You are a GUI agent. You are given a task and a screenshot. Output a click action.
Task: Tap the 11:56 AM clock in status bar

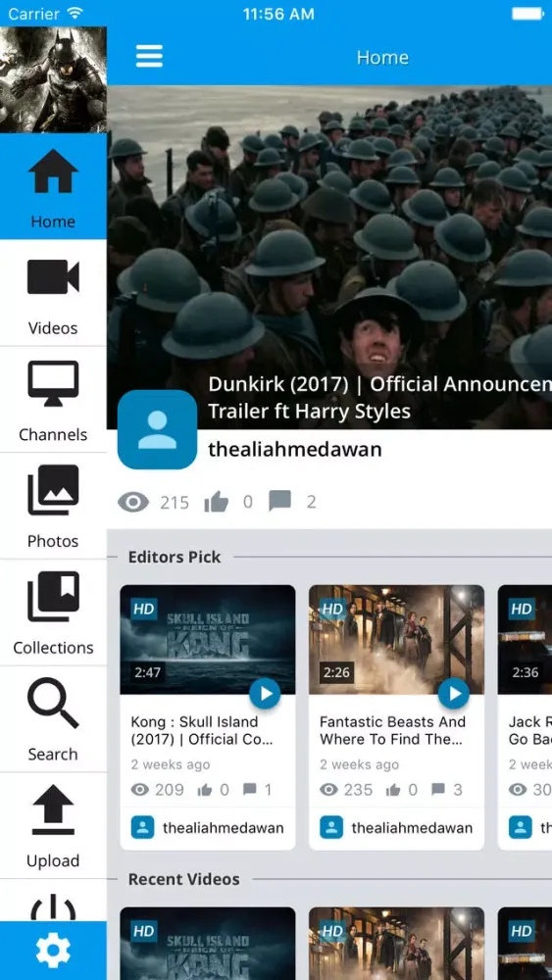coord(278,14)
